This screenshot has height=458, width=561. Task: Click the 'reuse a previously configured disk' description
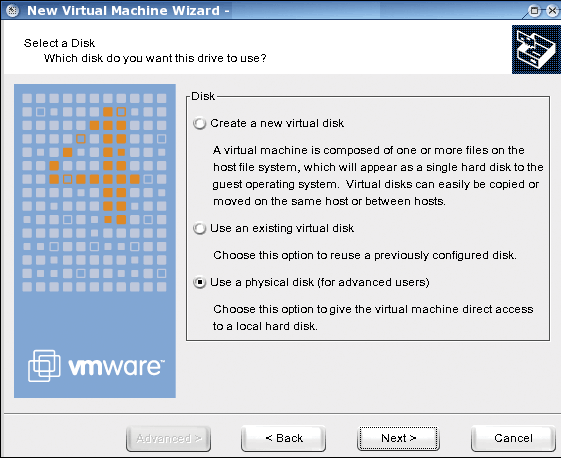coord(365,255)
